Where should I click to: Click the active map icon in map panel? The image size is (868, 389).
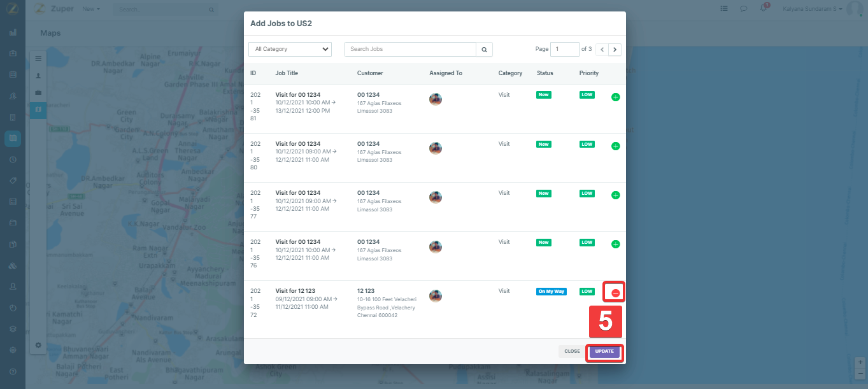click(38, 110)
